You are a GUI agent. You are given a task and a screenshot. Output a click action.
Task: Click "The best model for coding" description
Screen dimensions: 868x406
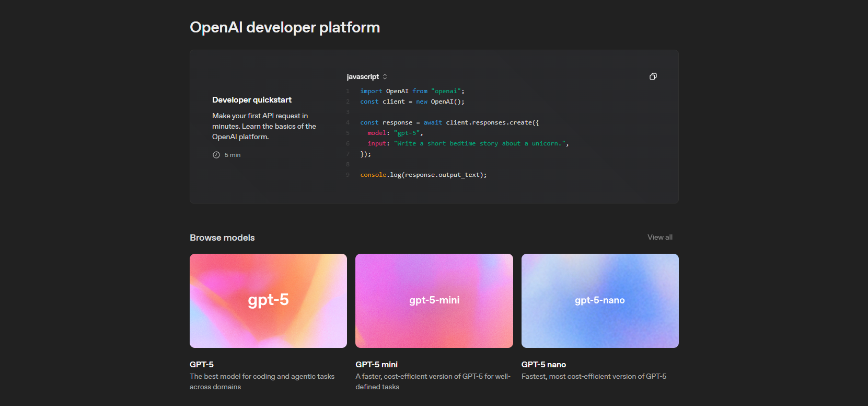point(262,381)
